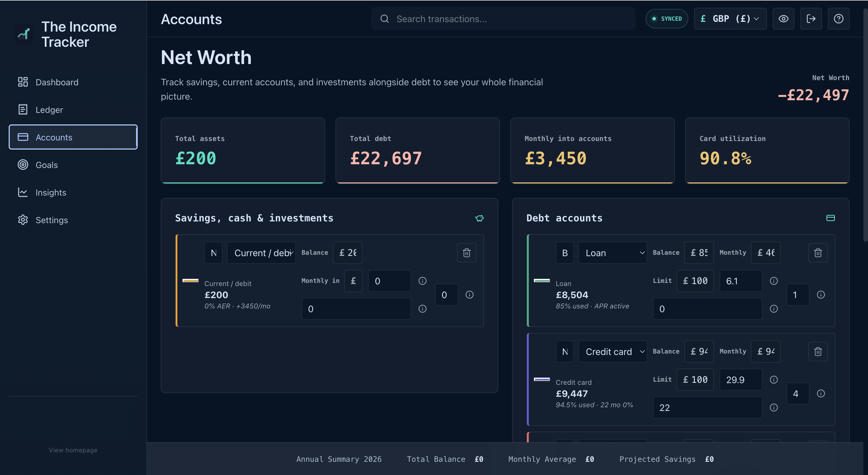Click the search magnifier icon
Image resolution: width=868 pixels, height=475 pixels.
pos(384,19)
